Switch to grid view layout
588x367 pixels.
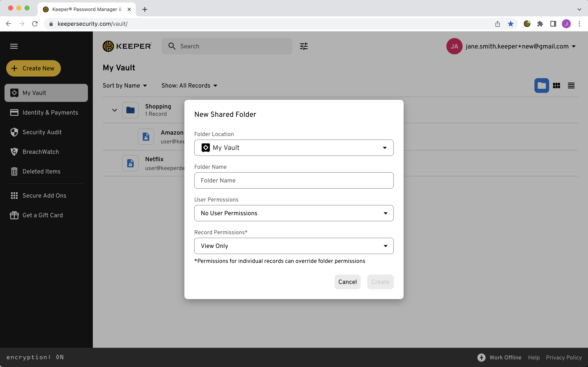point(556,86)
